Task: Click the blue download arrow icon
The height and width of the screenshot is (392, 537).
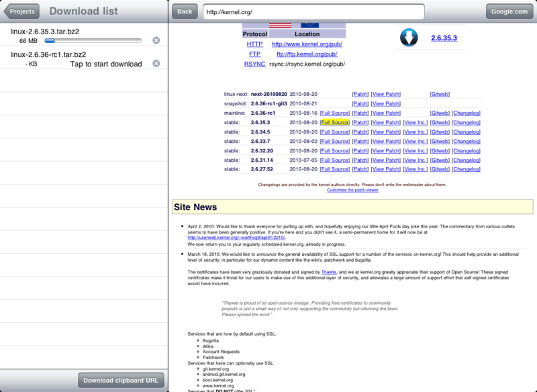Action: tap(409, 38)
